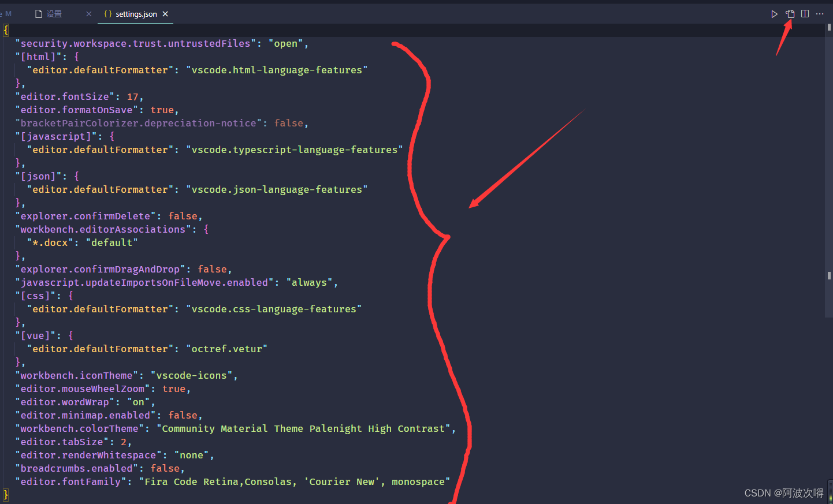
Task: Click the "Fira Code Retina,Consolas..." font value
Action: pyautogui.click(x=295, y=481)
